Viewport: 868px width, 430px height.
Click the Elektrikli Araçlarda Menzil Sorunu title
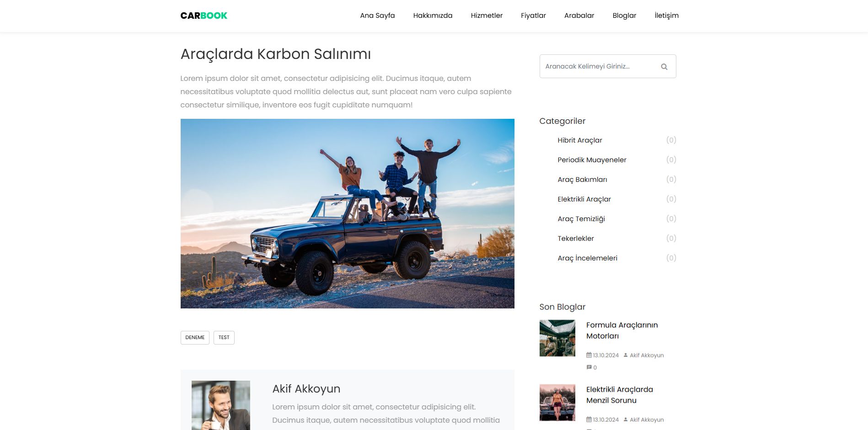[x=620, y=395]
